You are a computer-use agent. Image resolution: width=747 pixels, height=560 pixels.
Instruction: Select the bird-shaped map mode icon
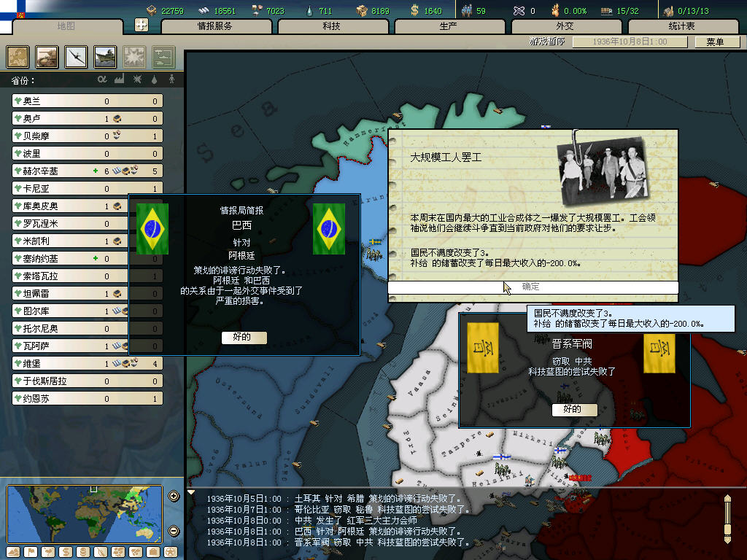click(x=48, y=552)
